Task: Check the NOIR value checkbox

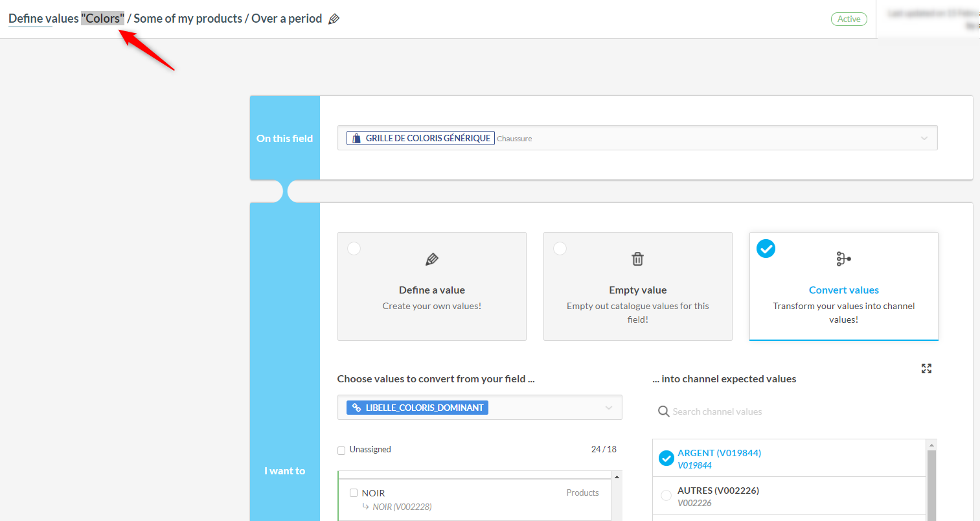Action: click(x=354, y=493)
